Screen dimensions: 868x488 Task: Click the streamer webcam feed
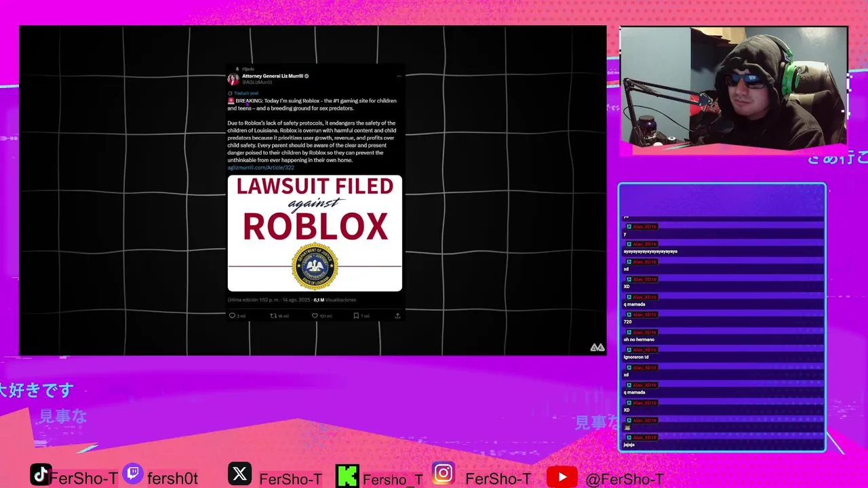click(734, 87)
